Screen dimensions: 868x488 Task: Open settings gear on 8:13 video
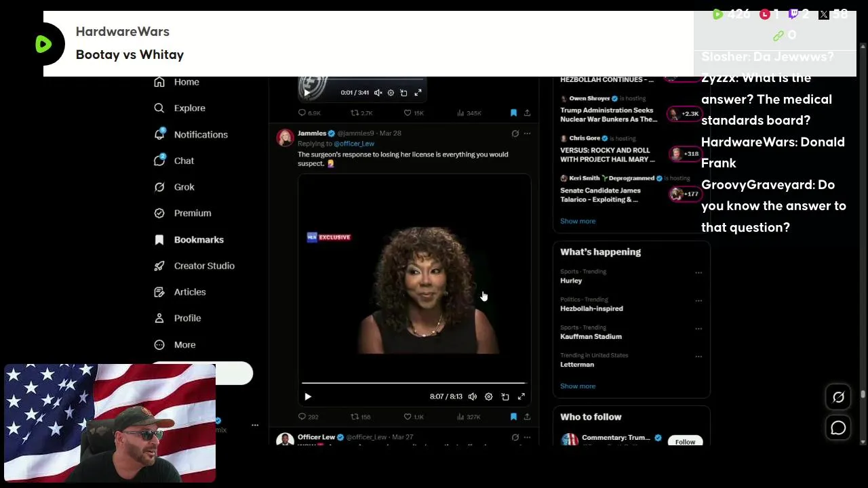[489, 396]
